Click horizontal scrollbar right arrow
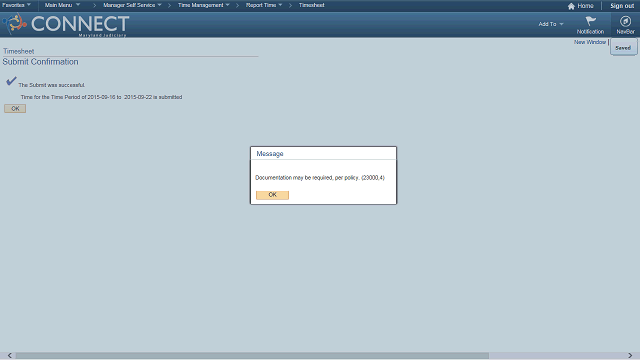Viewport: 640px width, 360px height. tap(630, 356)
